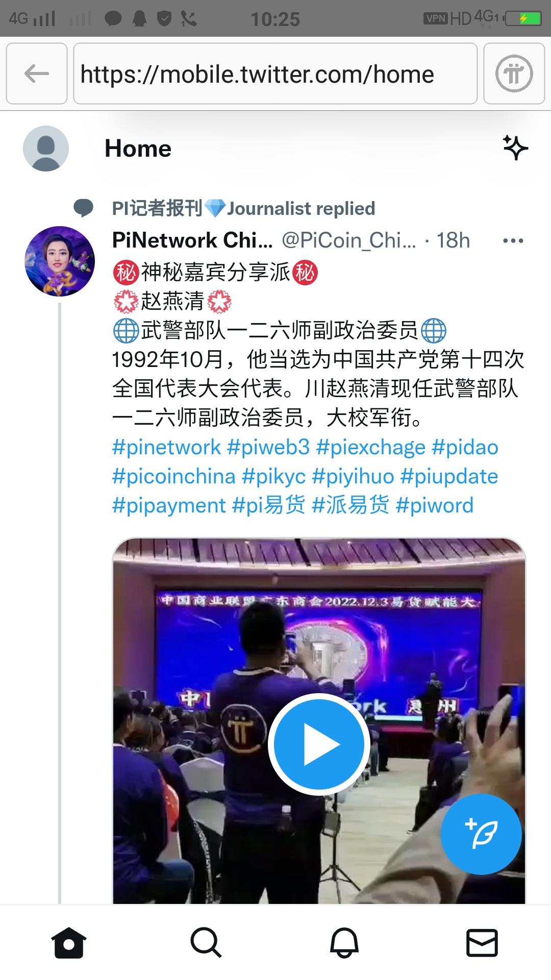The image size is (551, 980).
Task: Compose a new tweet with feather button
Action: [x=481, y=834]
